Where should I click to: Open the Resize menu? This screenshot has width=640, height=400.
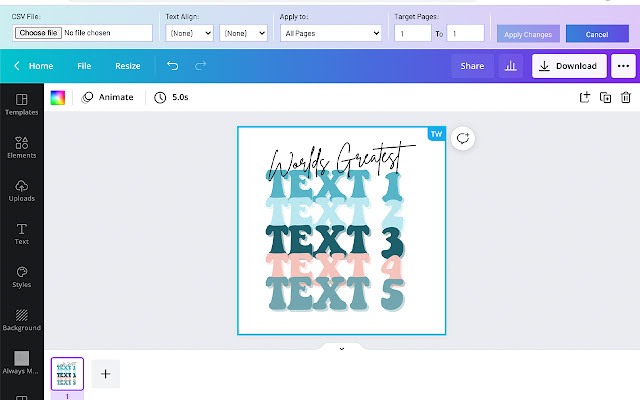point(128,66)
